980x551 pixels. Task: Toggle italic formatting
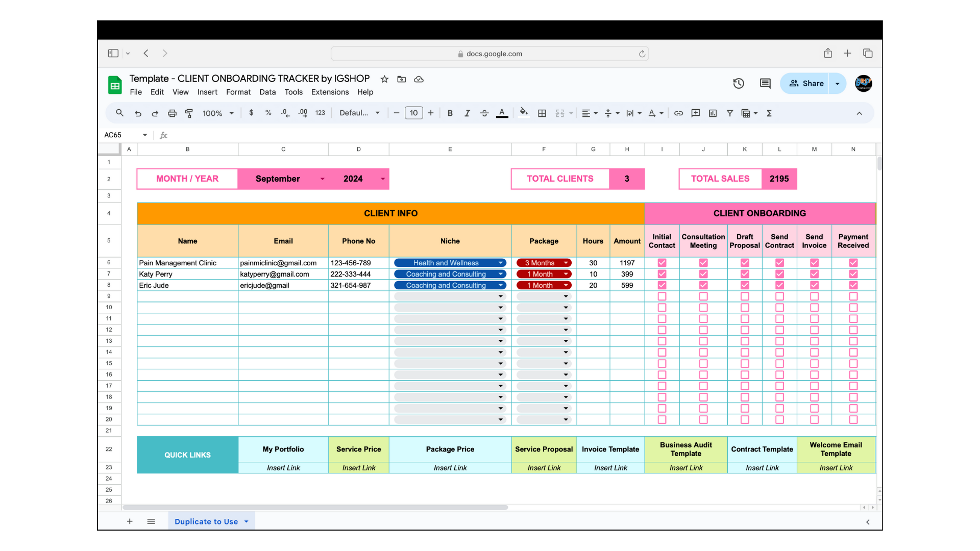[x=467, y=113]
